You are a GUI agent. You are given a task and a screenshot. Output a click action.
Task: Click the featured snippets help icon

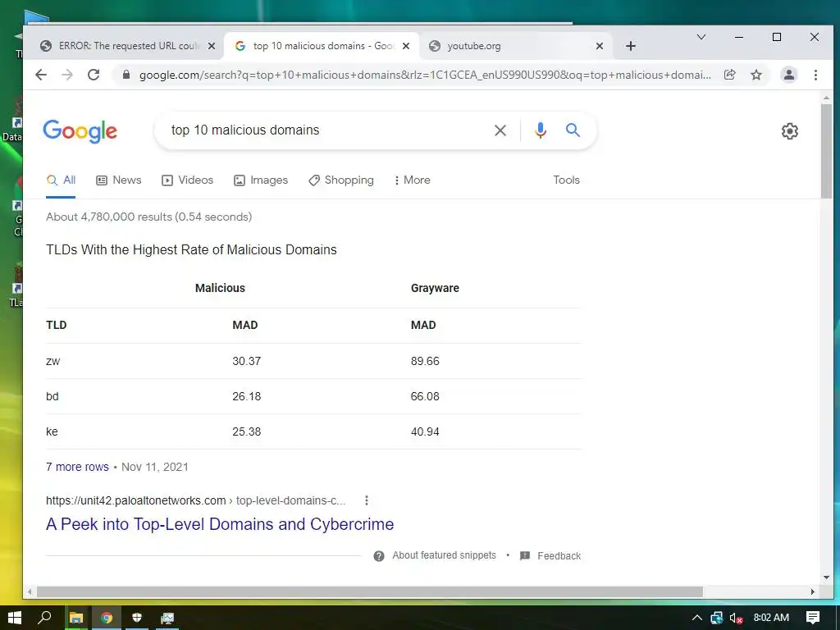(x=379, y=556)
